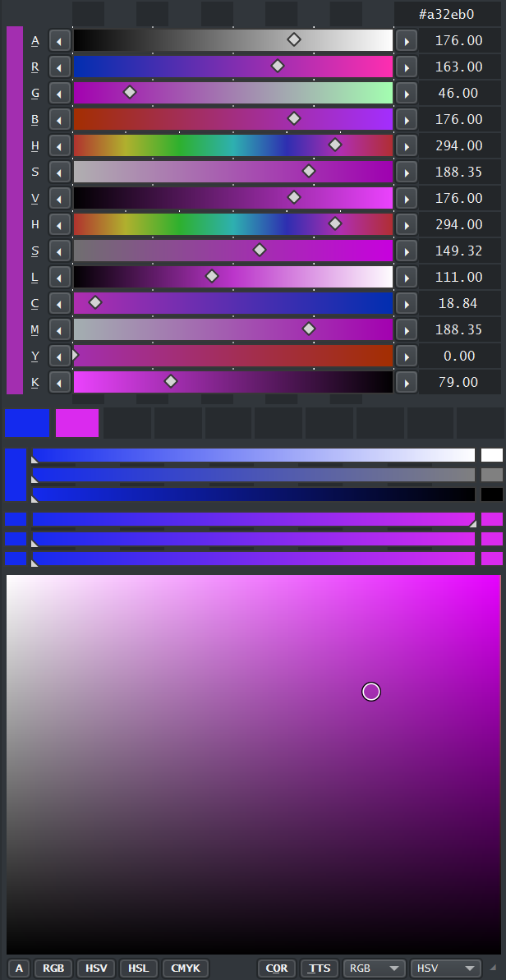Decrease the C (cyan) value left arrow

tap(60, 303)
